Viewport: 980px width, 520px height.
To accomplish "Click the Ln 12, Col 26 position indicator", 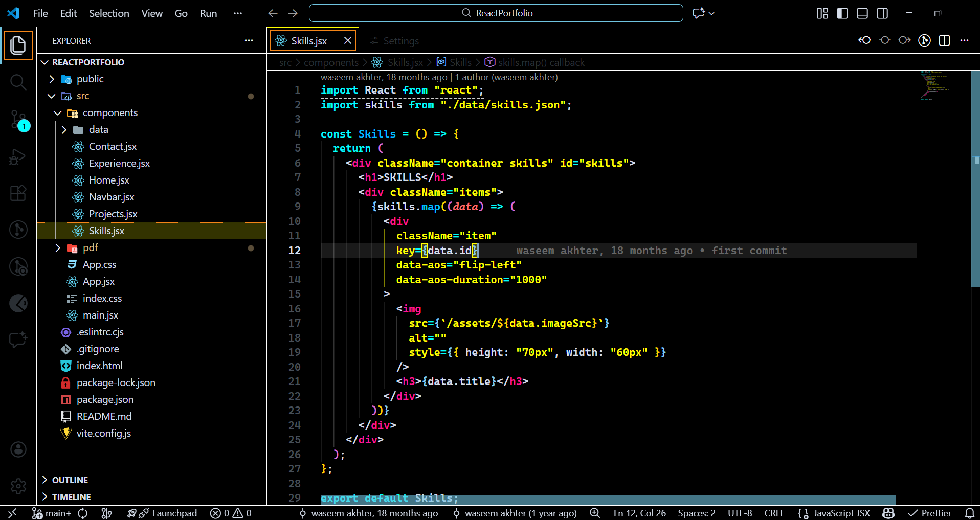I will (x=640, y=513).
